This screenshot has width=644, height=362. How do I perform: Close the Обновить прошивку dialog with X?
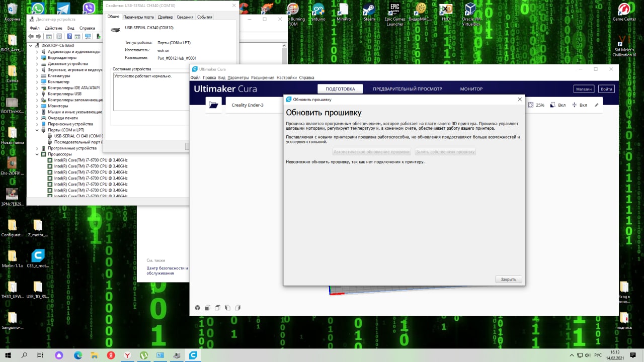520,99
